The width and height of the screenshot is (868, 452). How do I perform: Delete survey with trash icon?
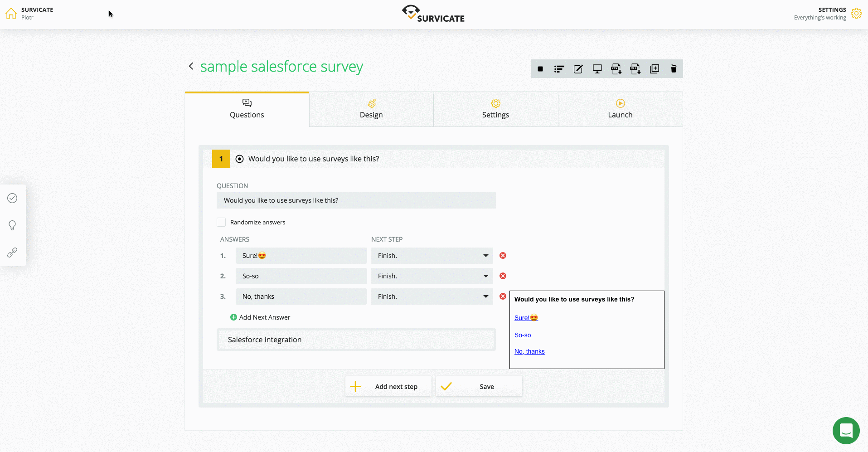coord(674,69)
